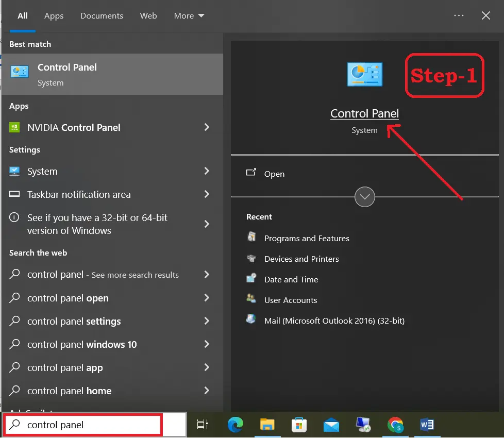504x438 pixels.
Task: Open the More filter dropdown
Action: 189,16
